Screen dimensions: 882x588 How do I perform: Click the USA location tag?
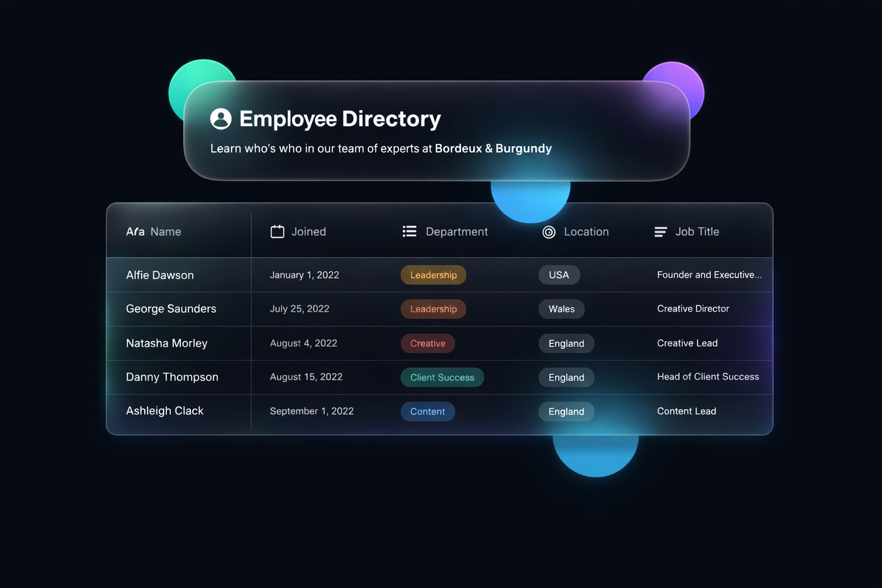click(559, 275)
